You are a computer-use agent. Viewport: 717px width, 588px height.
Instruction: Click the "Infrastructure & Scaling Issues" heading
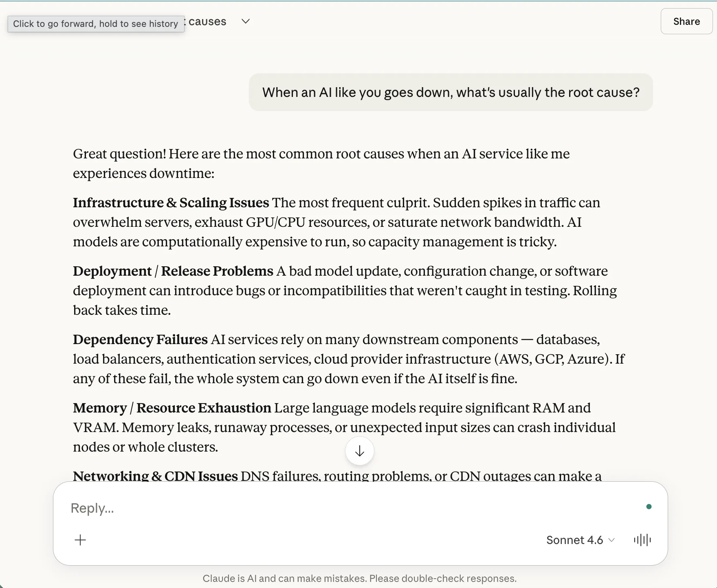(171, 203)
